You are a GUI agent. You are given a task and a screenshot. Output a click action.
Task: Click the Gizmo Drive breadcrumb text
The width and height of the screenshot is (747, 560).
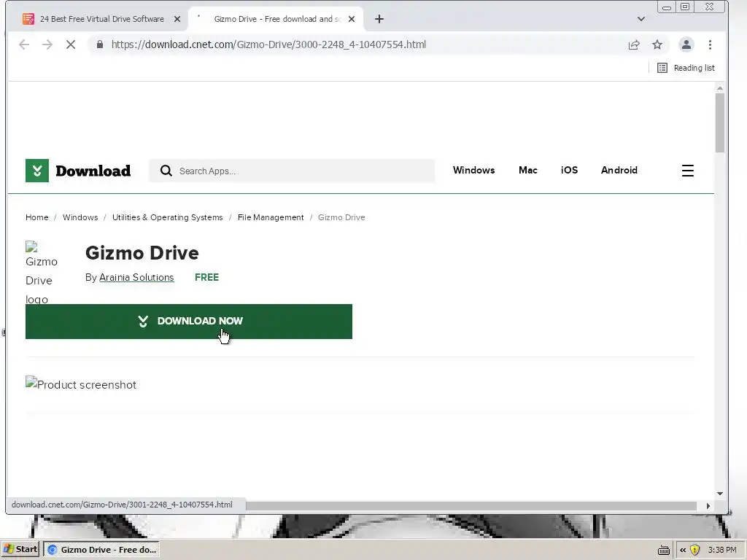pos(341,217)
